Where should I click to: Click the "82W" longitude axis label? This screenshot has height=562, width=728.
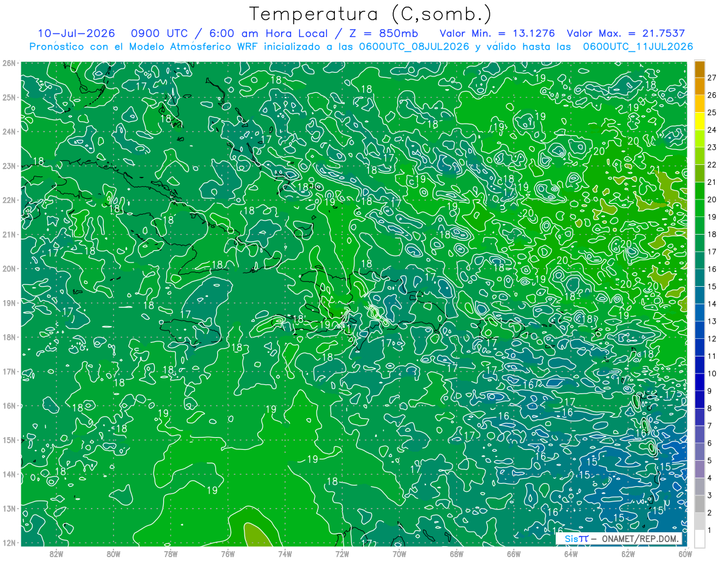[x=56, y=554]
